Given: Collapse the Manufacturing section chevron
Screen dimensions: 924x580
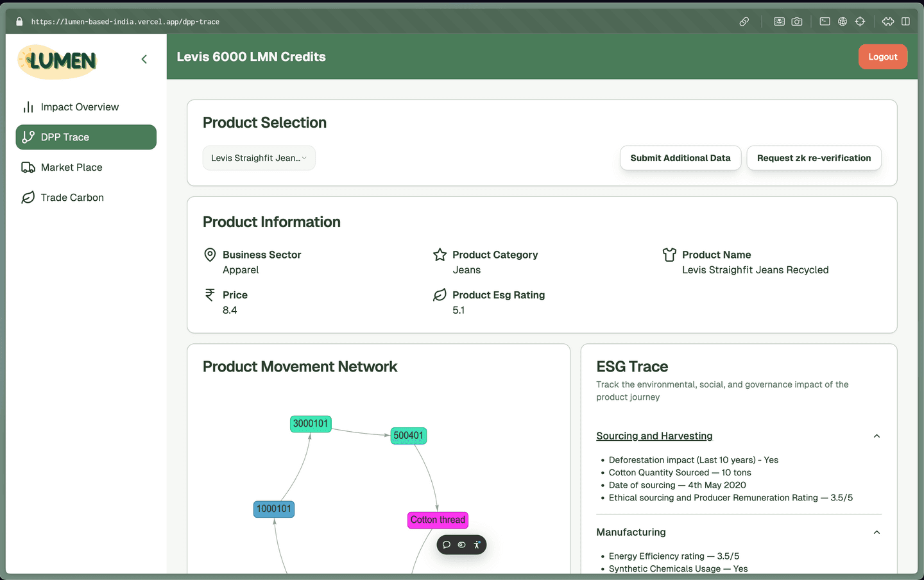Looking at the screenshot, I should pos(877,533).
